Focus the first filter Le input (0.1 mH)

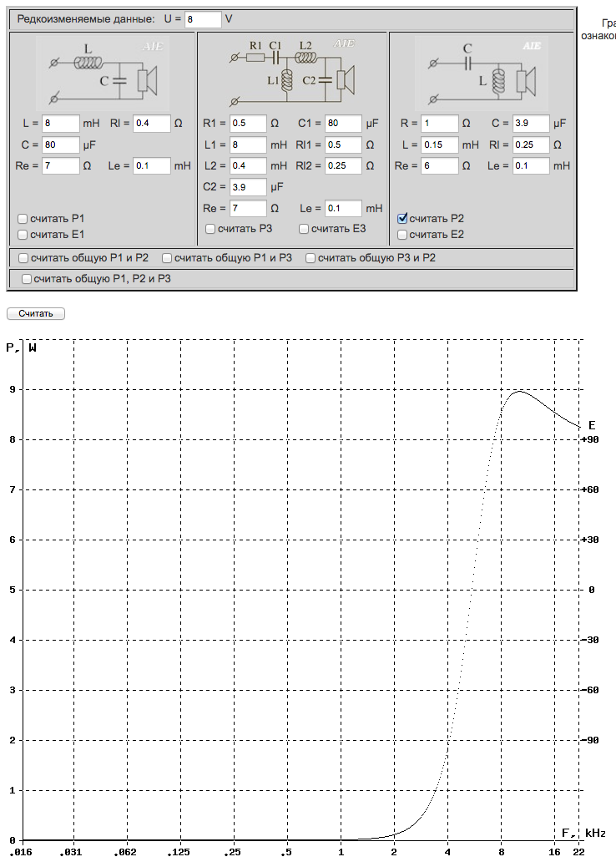[151, 166]
